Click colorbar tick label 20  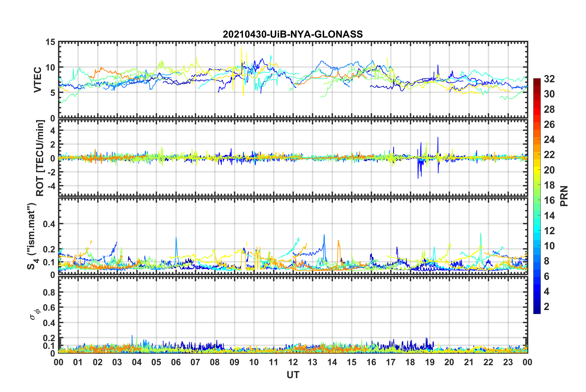click(x=549, y=170)
